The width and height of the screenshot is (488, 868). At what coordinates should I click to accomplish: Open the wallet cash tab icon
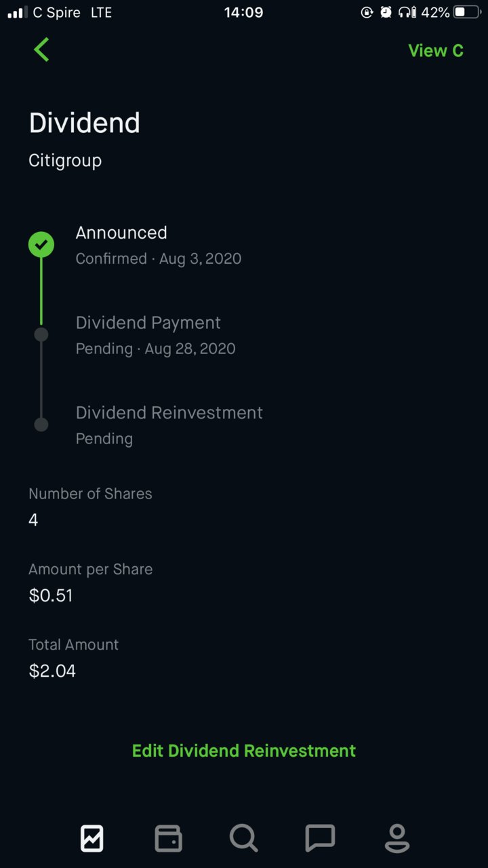(168, 839)
